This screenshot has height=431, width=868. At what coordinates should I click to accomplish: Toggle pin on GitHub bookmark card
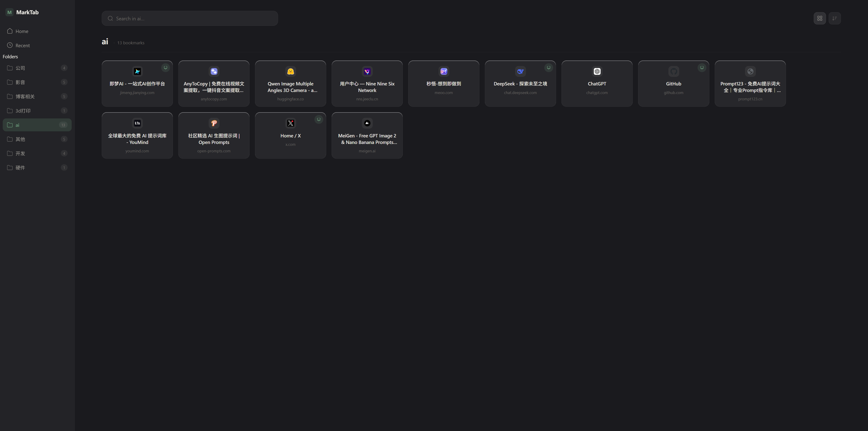click(x=702, y=68)
